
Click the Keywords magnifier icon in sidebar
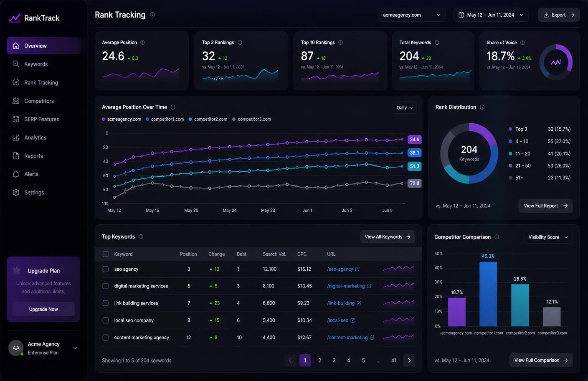coord(16,64)
